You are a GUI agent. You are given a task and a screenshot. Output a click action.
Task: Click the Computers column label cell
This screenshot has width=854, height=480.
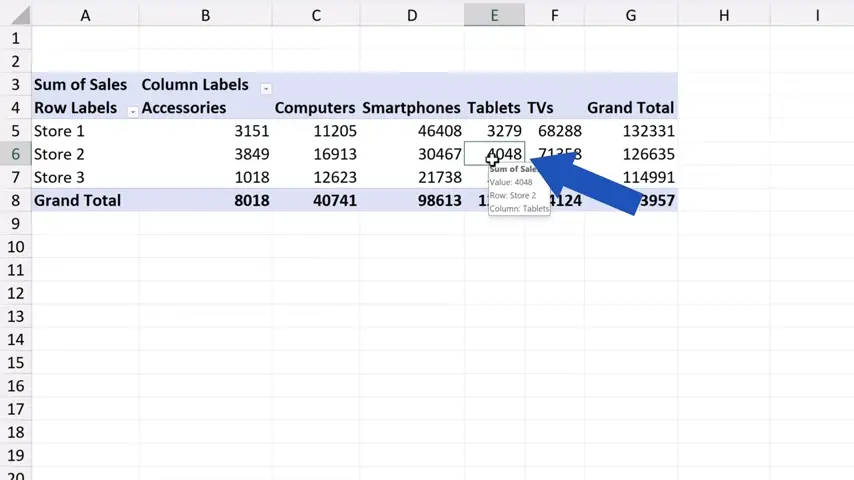315,108
